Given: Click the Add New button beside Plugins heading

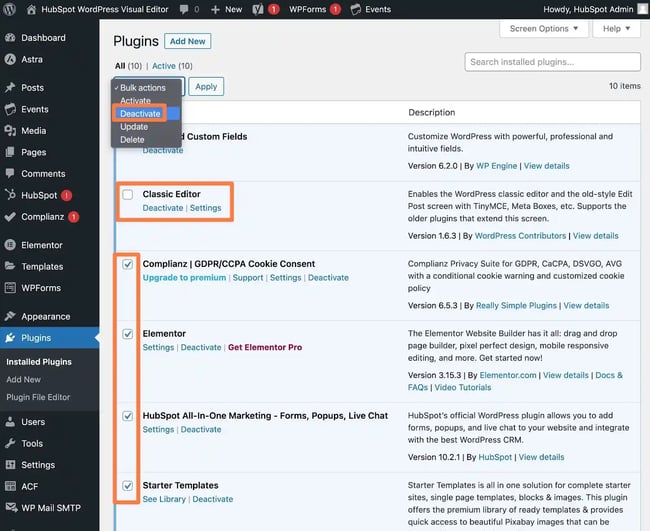Looking at the screenshot, I should point(187,41).
